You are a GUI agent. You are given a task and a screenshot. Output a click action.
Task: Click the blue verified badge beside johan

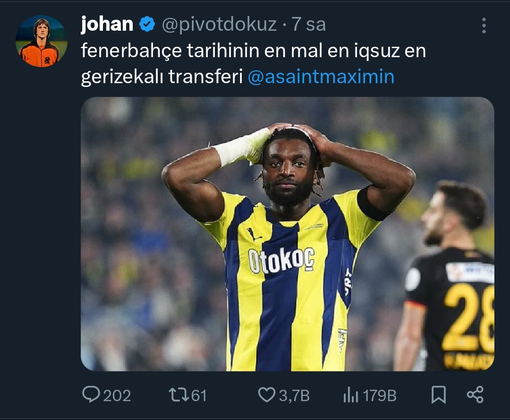[147, 24]
